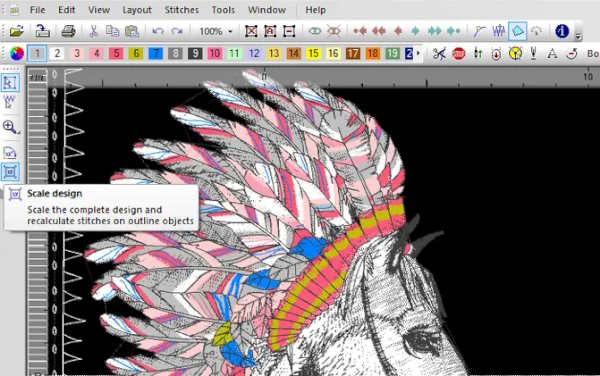600x376 pixels.
Task: Click the frame icon with a red X
Action: (251, 31)
